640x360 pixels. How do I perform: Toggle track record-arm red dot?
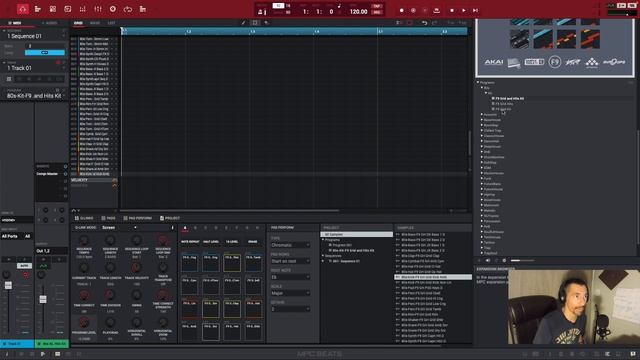58,62
